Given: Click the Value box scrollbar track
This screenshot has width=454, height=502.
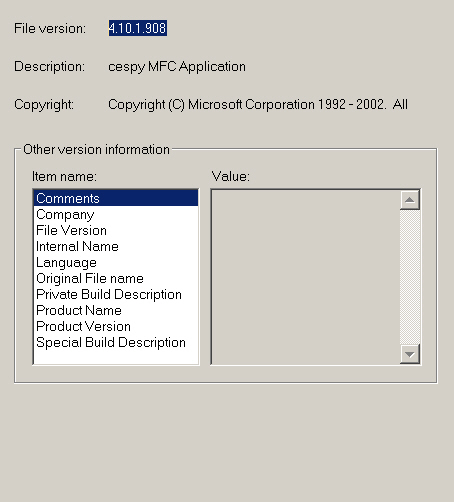Looking at the screenshot, I should (x=409, y=277).
